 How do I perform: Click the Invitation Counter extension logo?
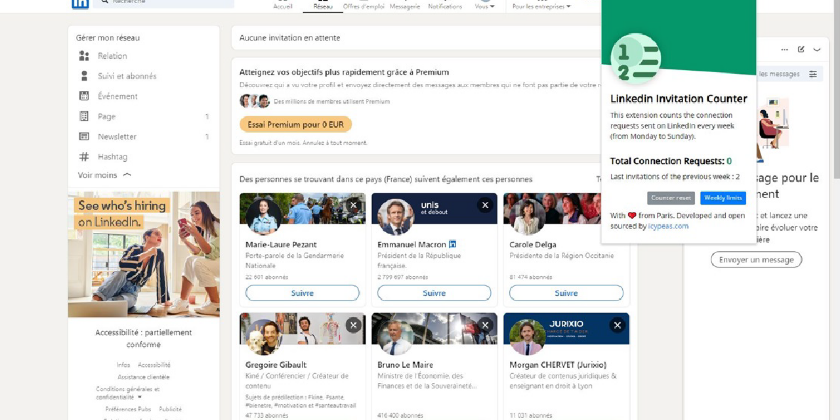(x=636, y=59)
